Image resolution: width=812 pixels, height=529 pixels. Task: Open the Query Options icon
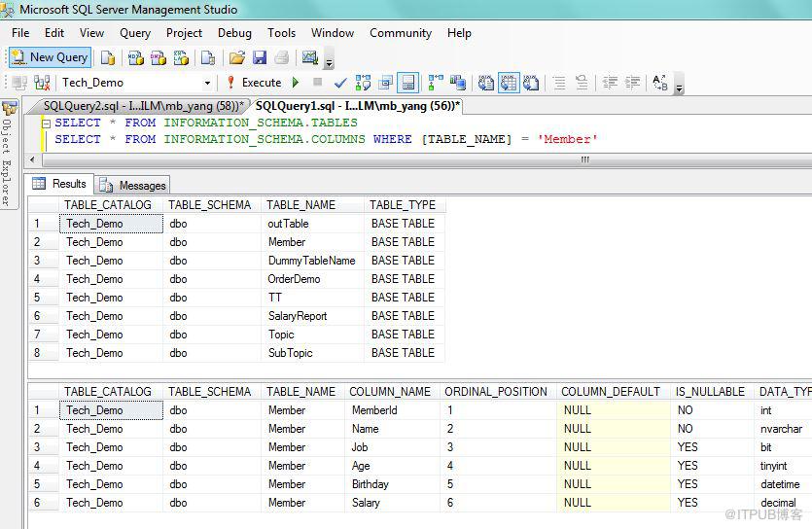[385, 83]
